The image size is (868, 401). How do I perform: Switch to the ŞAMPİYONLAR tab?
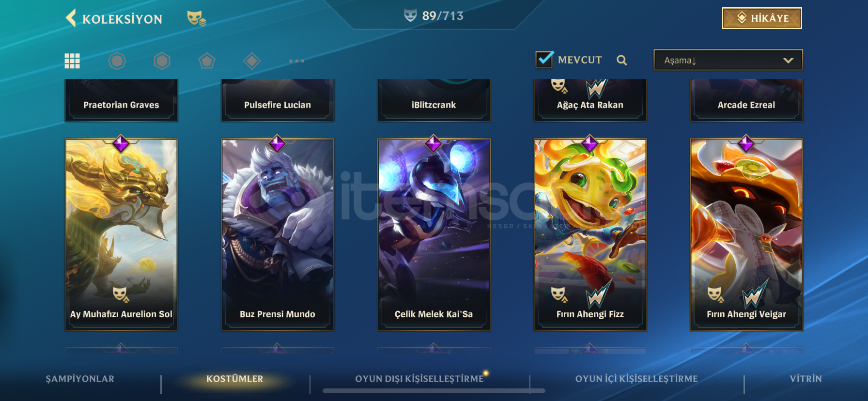tap(80, 379)
